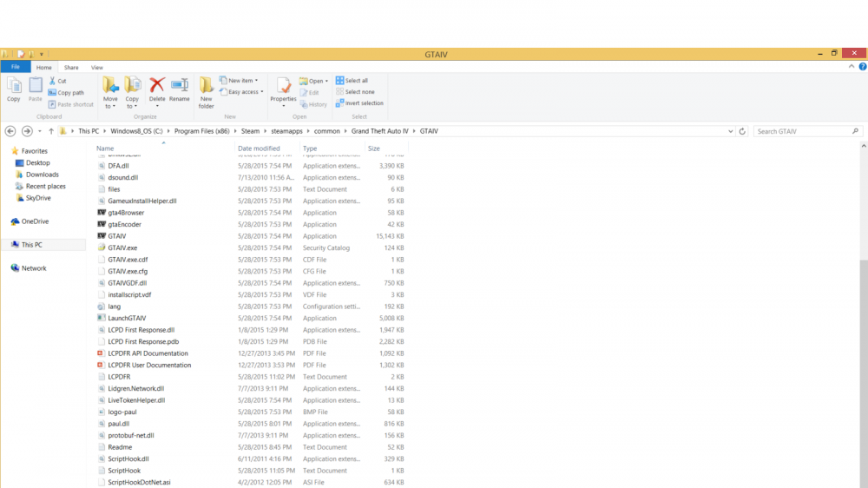Create a New folder from ribbon
868x488 pixels.
(206, 93)
